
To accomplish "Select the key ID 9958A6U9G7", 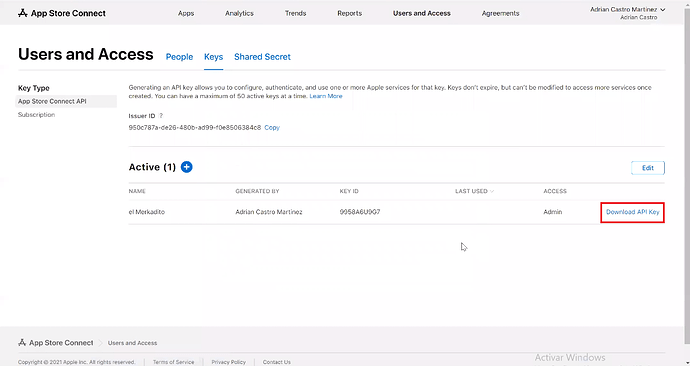I will pos(360,212).
